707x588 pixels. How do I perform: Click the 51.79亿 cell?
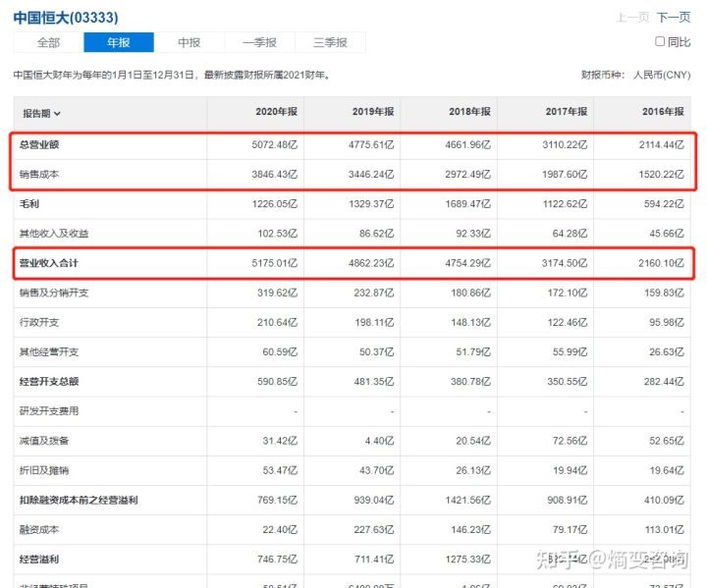click(473, 351)
